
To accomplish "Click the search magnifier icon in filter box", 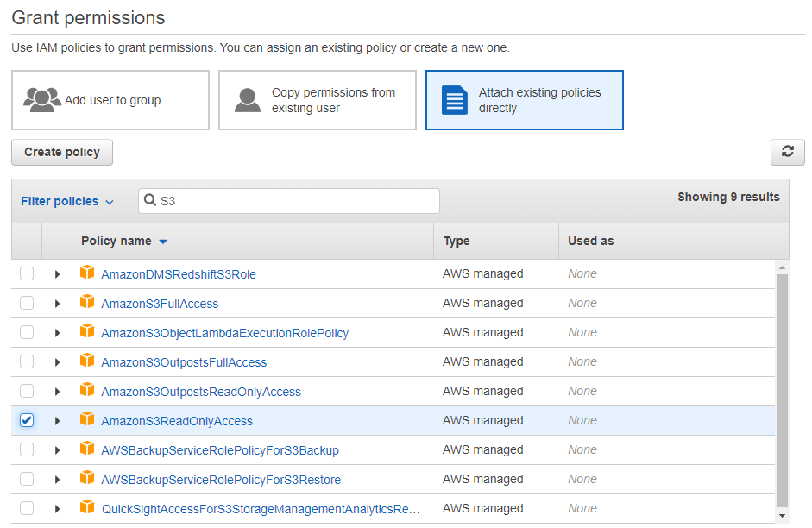I will point(150,200).
